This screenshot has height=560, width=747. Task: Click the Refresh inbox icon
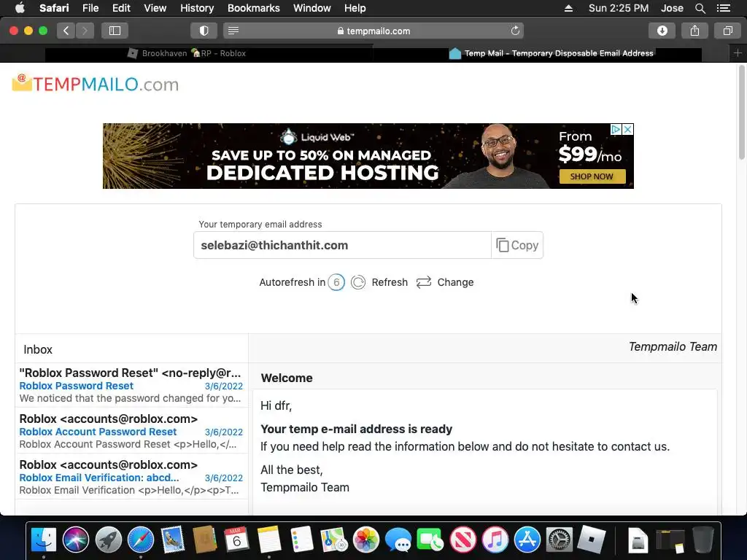(358, 282)
